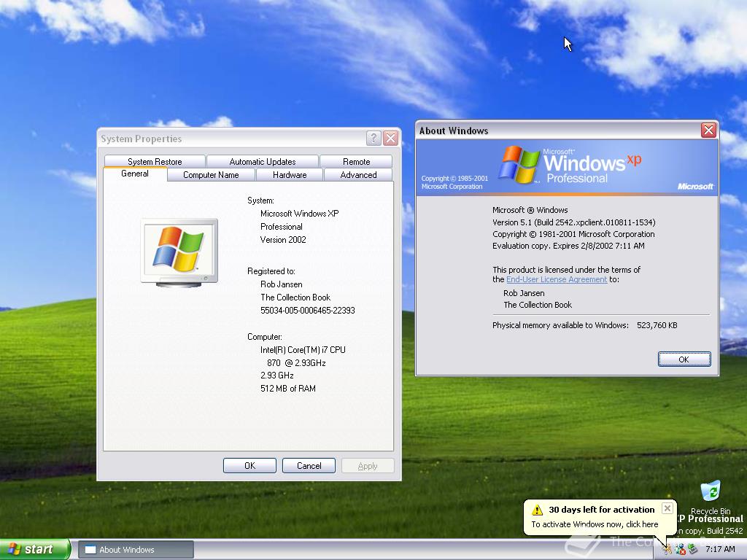Image resolution: width=747 pixels, height=560 pixels.
Task: Click the About Windows taskbar button
Action: [x=136, y=550]
